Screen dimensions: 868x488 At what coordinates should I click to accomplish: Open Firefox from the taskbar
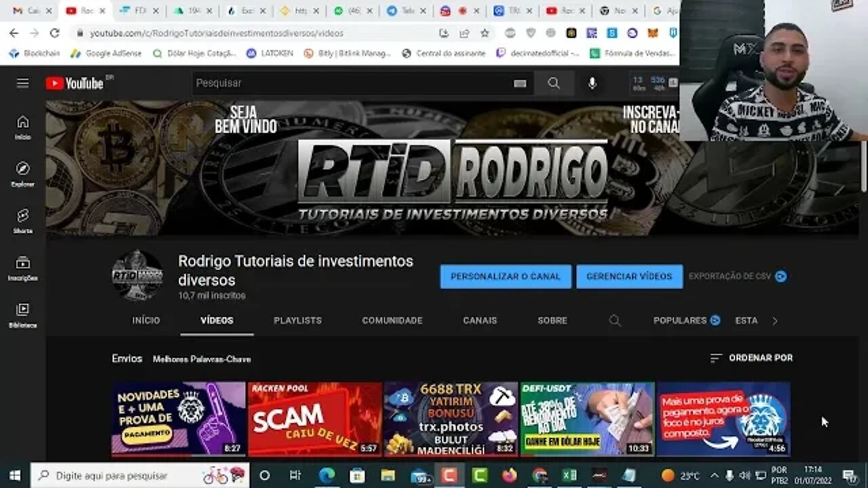click(x=509, y=475)
